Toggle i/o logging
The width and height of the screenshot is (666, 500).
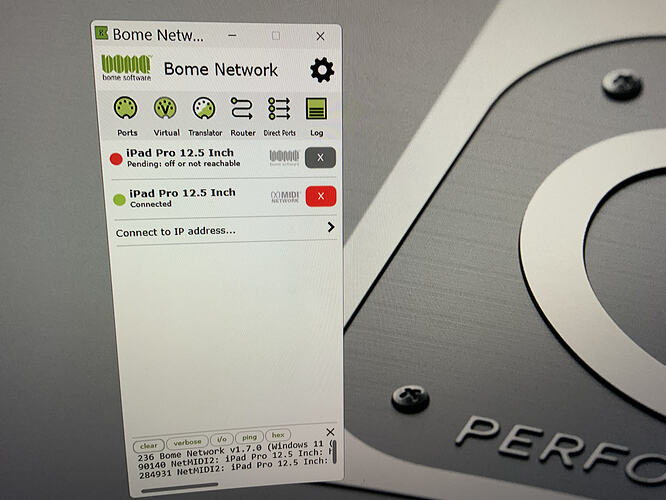coord(222,439)
